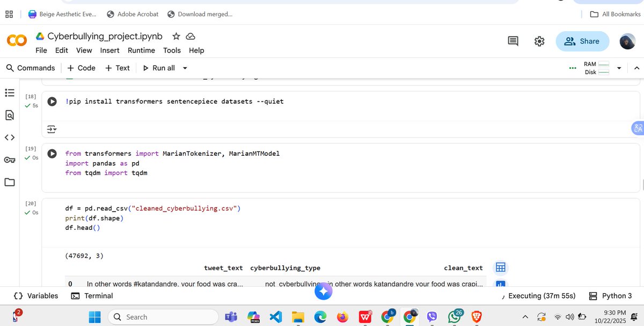Open the Edit menu

pos(62,50)
